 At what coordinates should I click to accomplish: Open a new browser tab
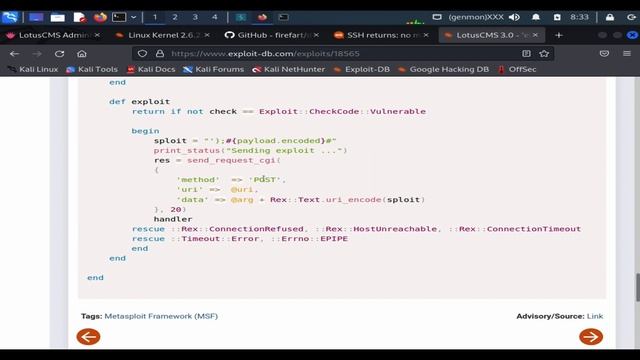[559, 36]
